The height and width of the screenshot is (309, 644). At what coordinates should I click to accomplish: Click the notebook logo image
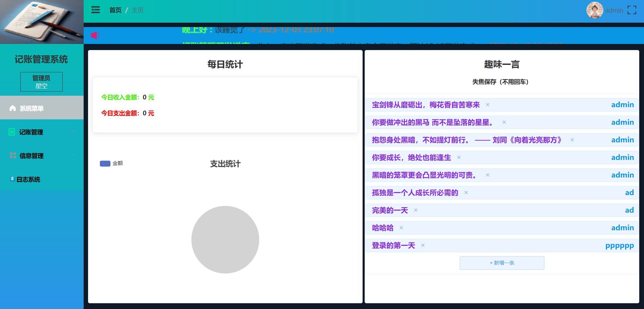tap(42, 22)
